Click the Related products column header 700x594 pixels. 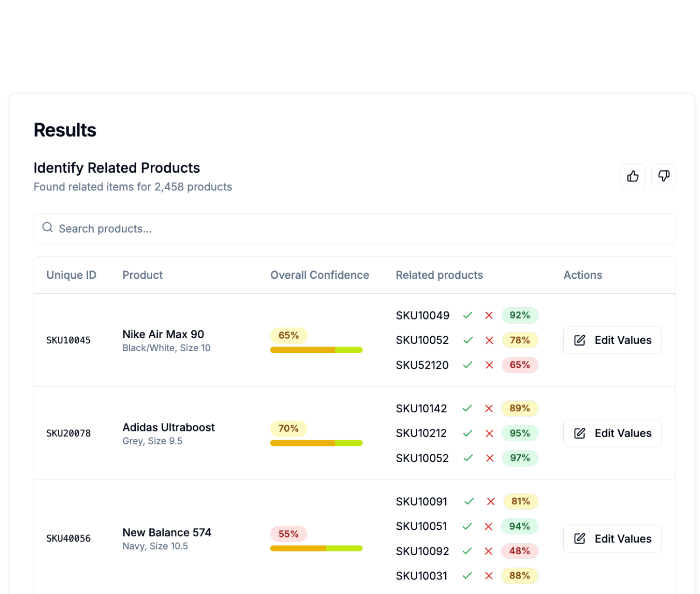coord(439,275)
